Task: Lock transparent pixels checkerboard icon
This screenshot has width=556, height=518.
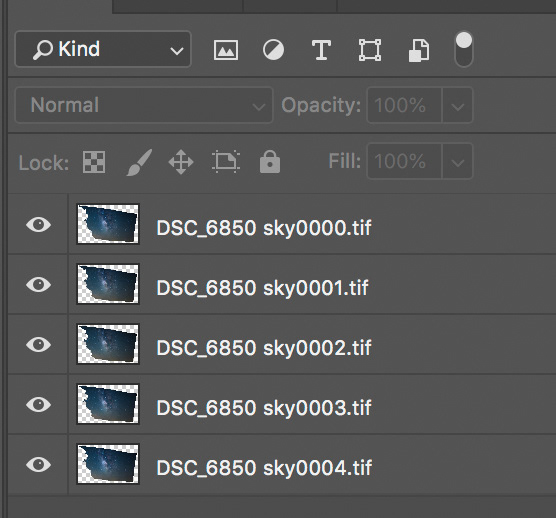Action: click(94, 162)
